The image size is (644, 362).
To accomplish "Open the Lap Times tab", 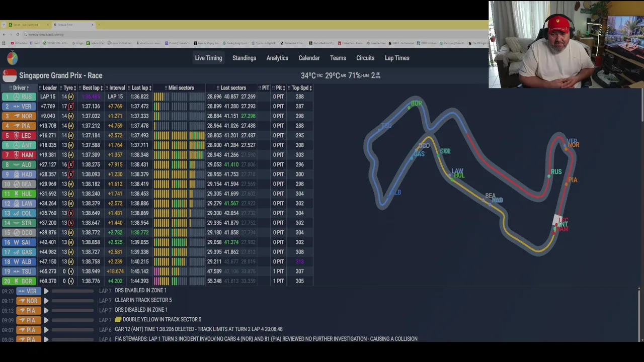I will click(x=397, y=58).
